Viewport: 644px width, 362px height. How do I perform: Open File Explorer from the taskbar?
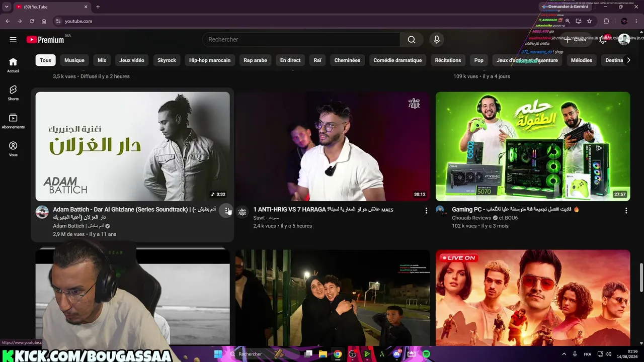pyautogui.click(x=323, y=354)
